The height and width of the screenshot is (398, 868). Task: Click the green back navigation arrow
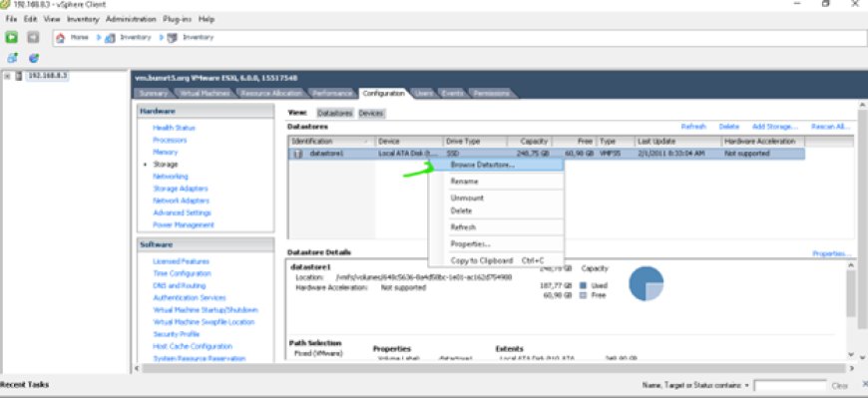[12, 38]
